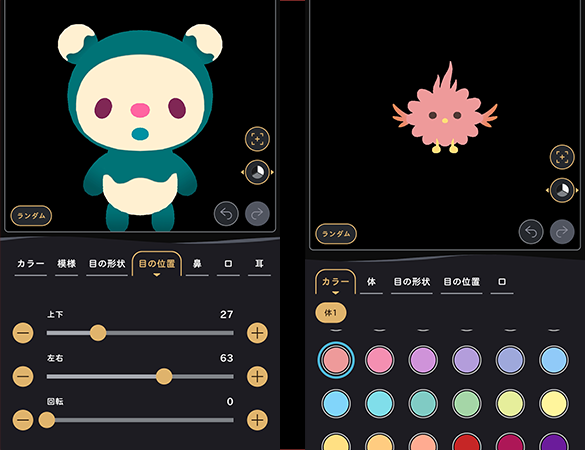Switch the view angle icon on the bear preview

tap(257, 172)
